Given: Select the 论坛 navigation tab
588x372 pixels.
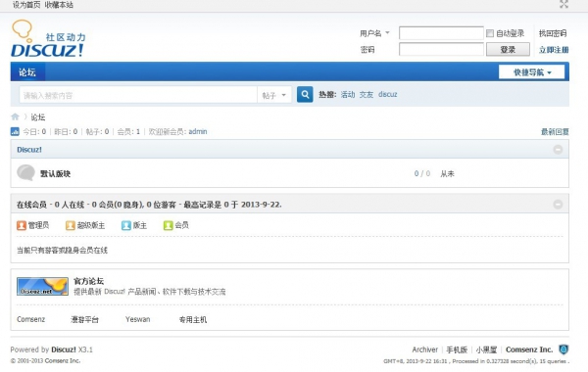Looking at the screenshot, I should tap(27, 71).
